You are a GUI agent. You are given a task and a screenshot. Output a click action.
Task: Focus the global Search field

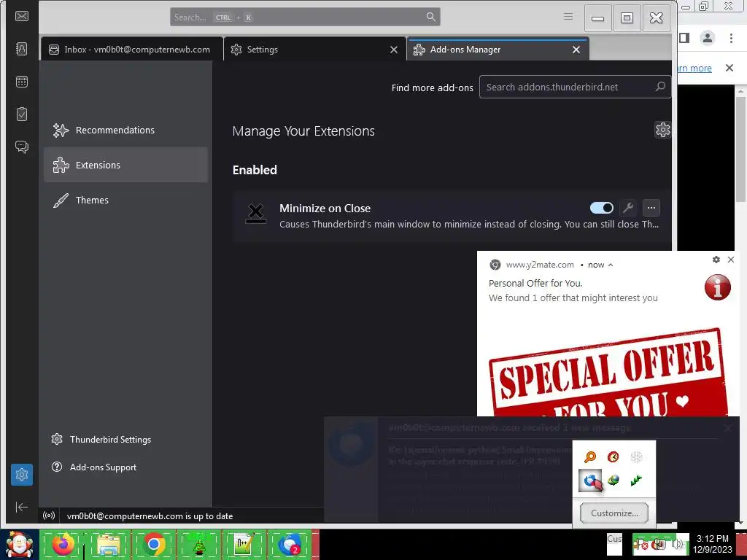(305, 17)
